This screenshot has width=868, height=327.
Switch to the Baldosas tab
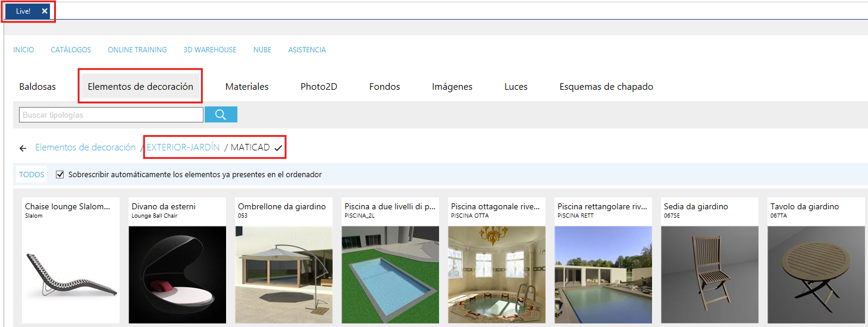click(37, 87)
